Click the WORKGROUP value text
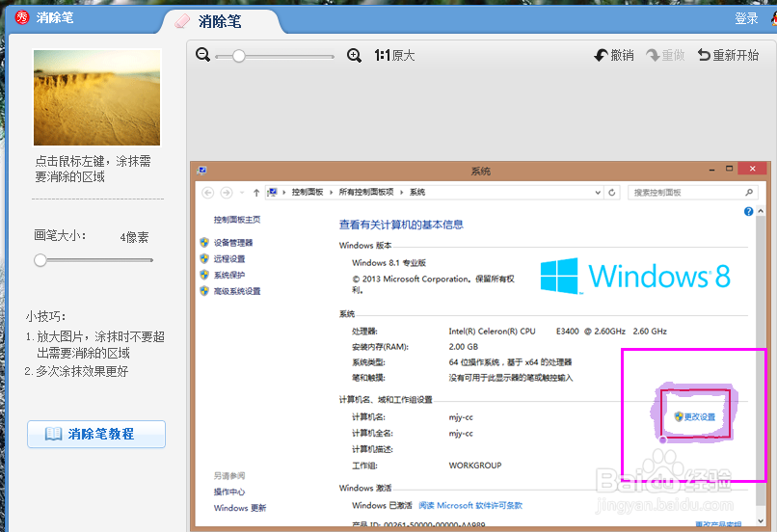 475,465
